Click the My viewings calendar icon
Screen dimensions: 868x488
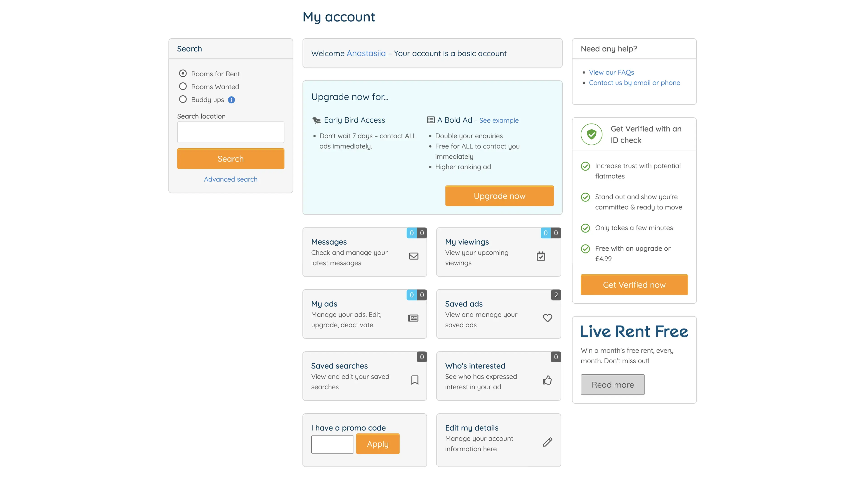[x=541, y=256]
